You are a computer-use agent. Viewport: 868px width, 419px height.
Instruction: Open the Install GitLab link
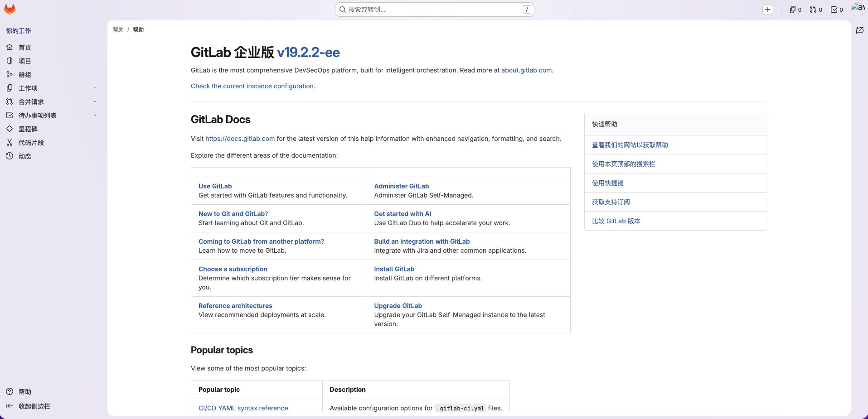pos(394,269)
